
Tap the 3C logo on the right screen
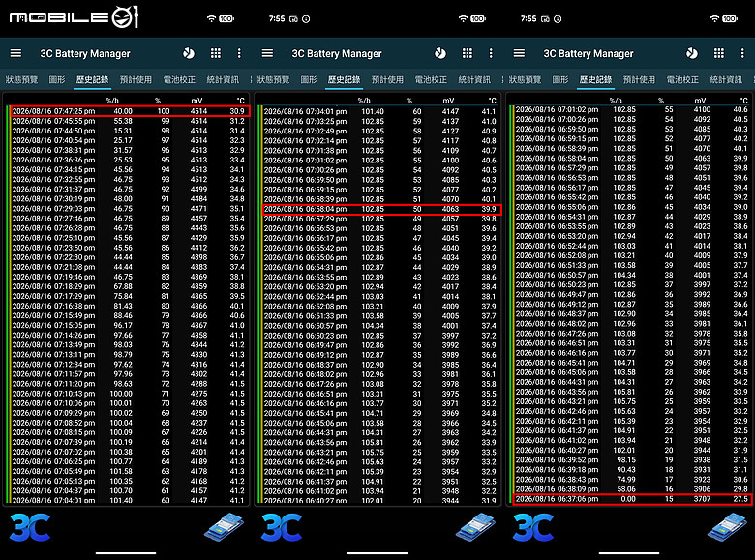tap(533, 527)
